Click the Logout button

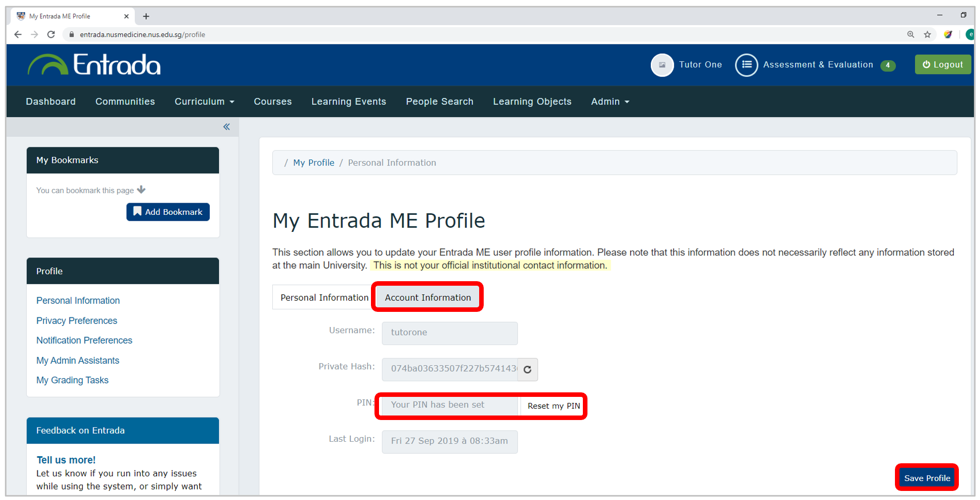tap(943, 65)
